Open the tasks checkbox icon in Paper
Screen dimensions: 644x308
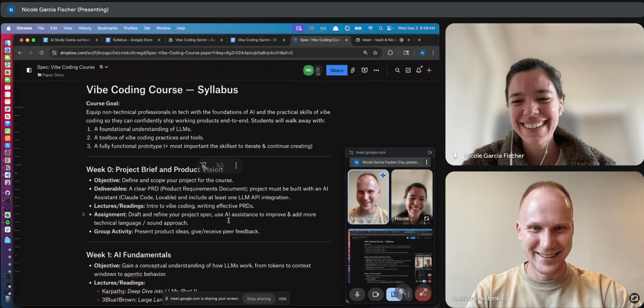coord(408,70)
